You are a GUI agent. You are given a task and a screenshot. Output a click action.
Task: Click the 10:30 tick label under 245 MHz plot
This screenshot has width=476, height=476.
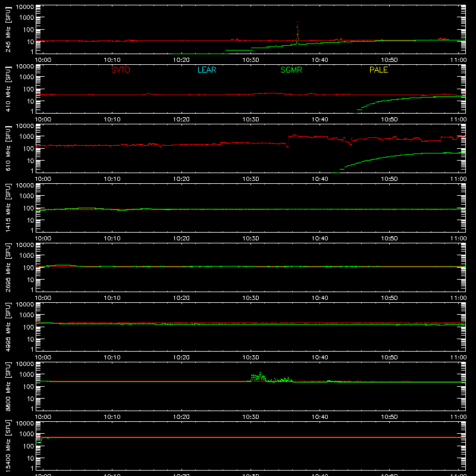pos(250,60)
